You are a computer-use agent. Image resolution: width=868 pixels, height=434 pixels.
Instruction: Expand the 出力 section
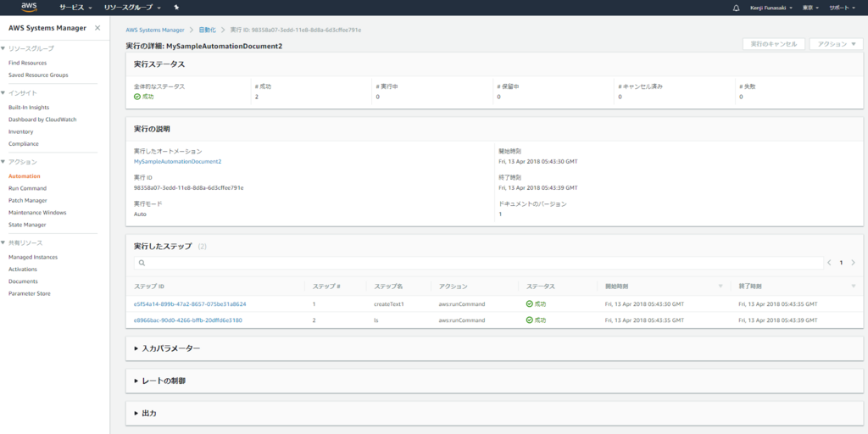click(145, 414)
